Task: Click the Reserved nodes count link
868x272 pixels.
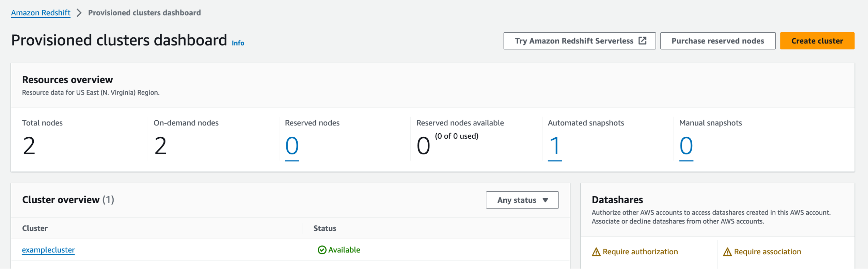Action: (x=292, y=146)
